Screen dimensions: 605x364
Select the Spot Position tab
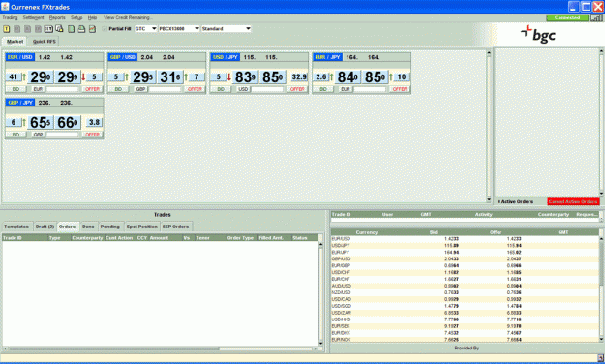(142, 227)
